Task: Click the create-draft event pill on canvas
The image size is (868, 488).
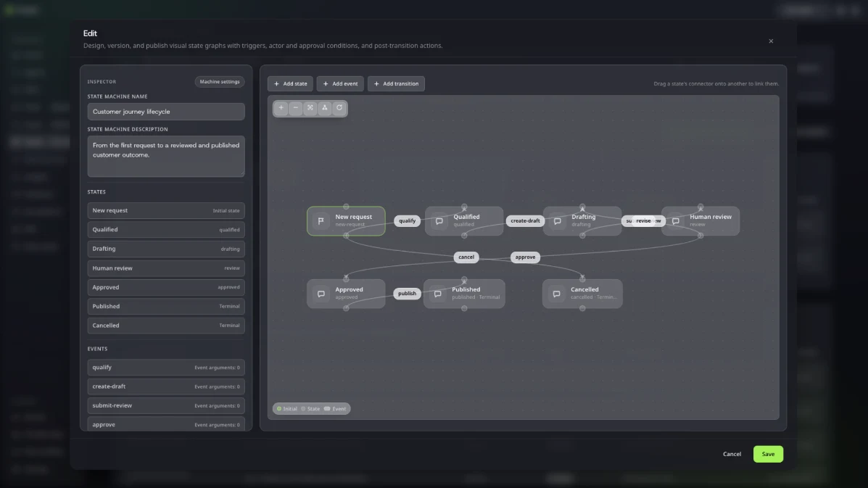Action: pyautogui.click(x=525, y=220)
